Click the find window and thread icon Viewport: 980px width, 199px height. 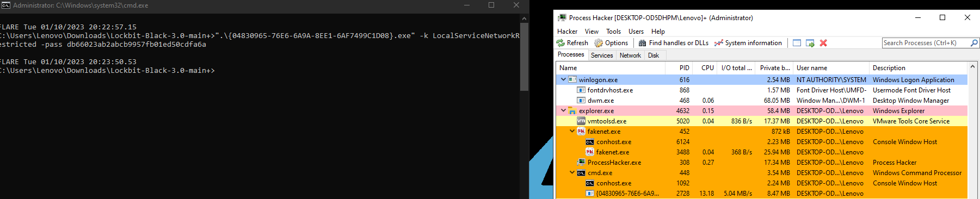(810, 43)
